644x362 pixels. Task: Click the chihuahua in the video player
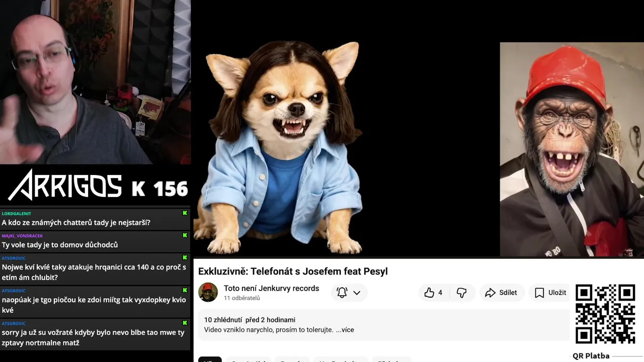(x=280, y=148)
